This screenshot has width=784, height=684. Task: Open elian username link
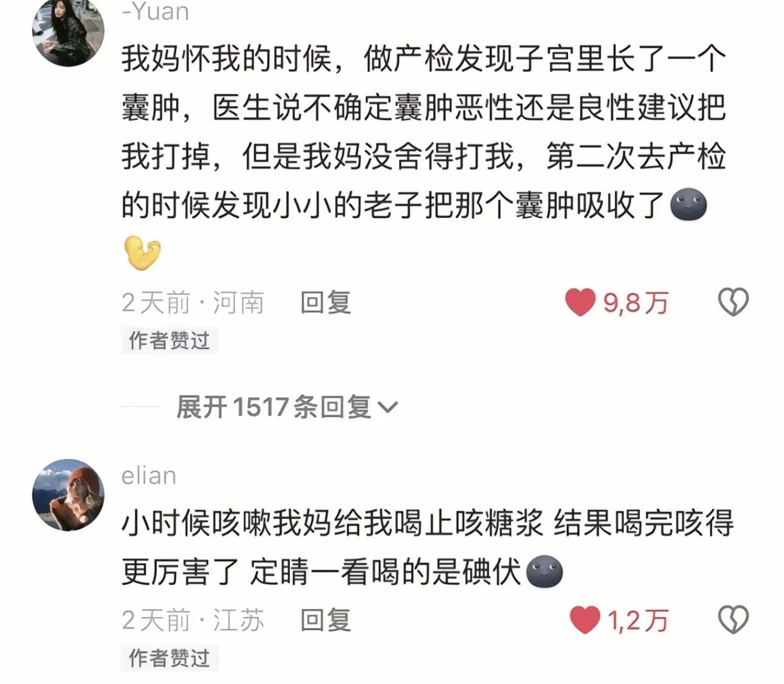click(148, 476)
